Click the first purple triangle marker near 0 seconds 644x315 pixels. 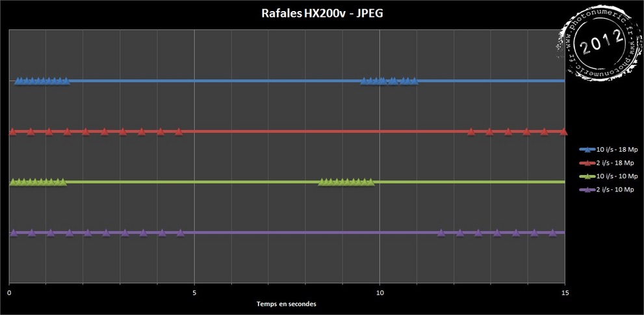[x=13, y=233]
